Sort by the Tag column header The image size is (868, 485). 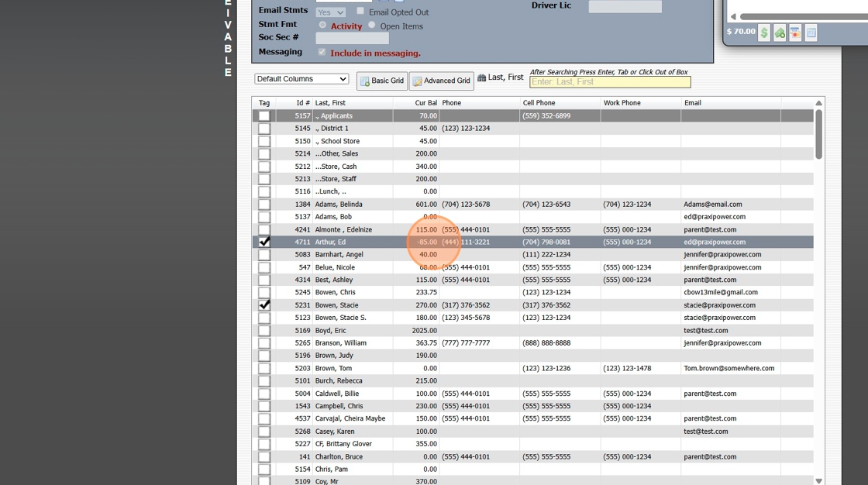pos(264,103)
